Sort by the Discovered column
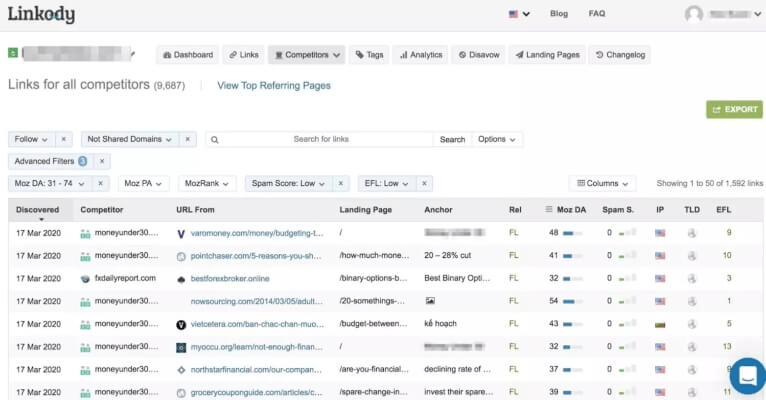The image size is (766, 400). (37, 210)
